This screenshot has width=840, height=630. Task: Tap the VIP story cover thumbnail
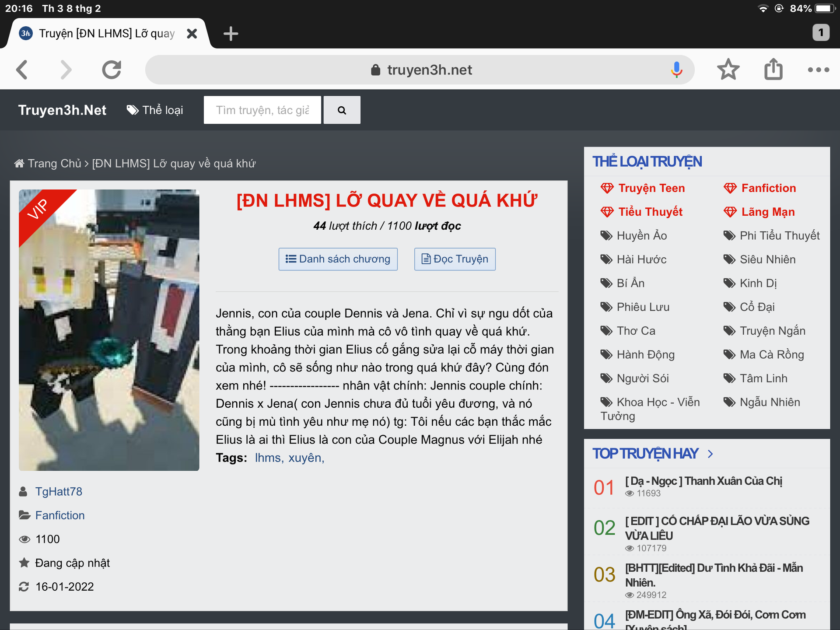pyautogui.click(x=109, y=330)
